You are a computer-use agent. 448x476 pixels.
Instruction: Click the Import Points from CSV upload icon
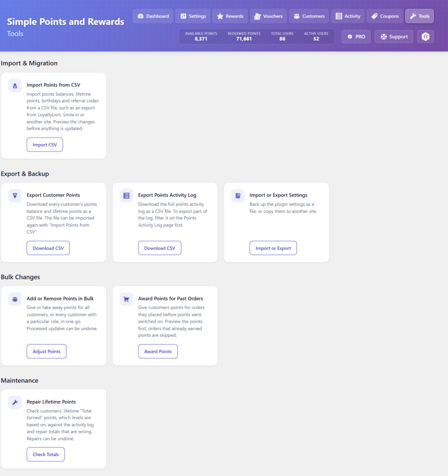pos(15,86)
